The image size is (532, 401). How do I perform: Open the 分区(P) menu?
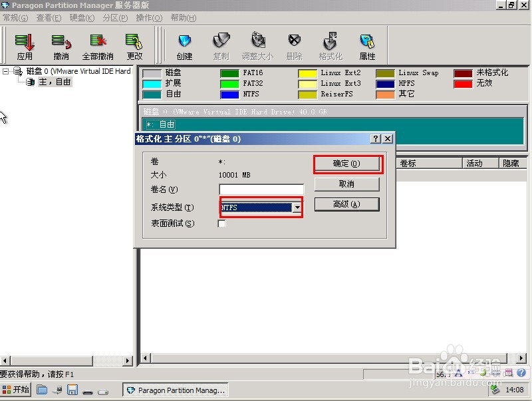tap(115, 18)
